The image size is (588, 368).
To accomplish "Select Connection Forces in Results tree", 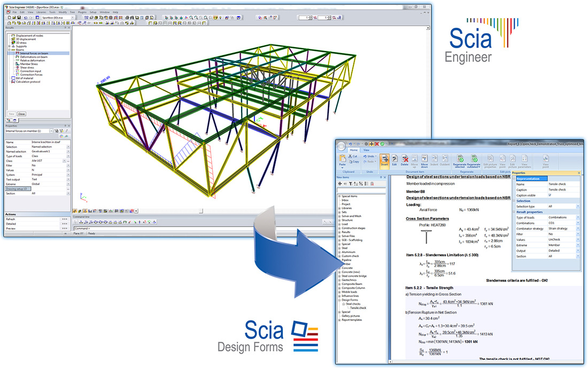I will coord(31,75).
